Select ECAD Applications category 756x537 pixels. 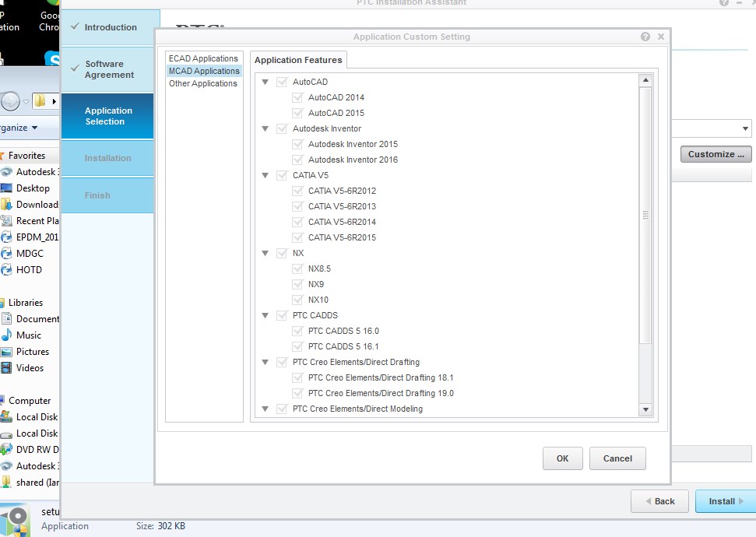203,58
